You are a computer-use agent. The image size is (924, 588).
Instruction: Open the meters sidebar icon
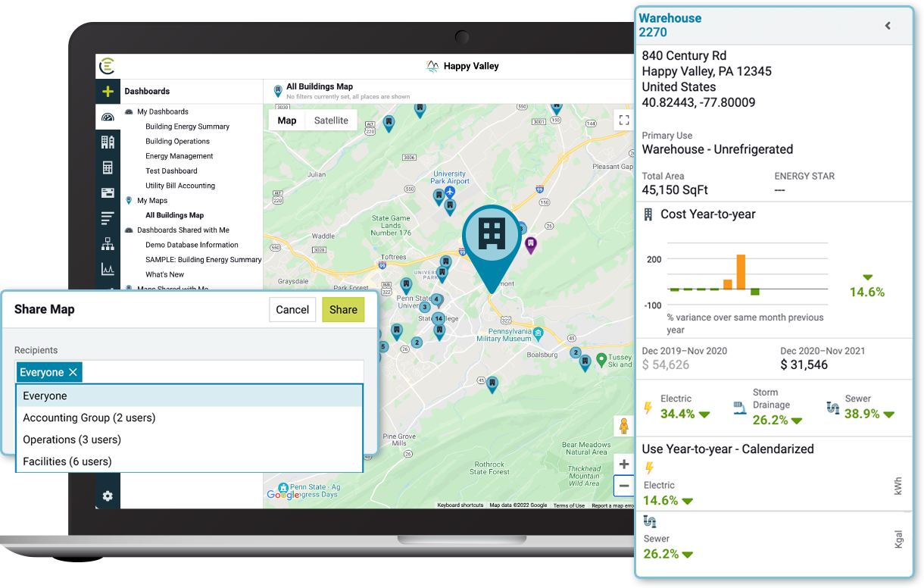(x=108, y=167)
